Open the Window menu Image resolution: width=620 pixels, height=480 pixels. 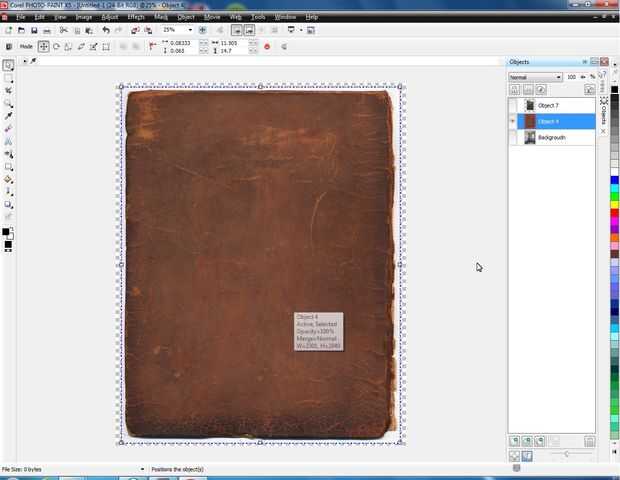coord(285,17)
